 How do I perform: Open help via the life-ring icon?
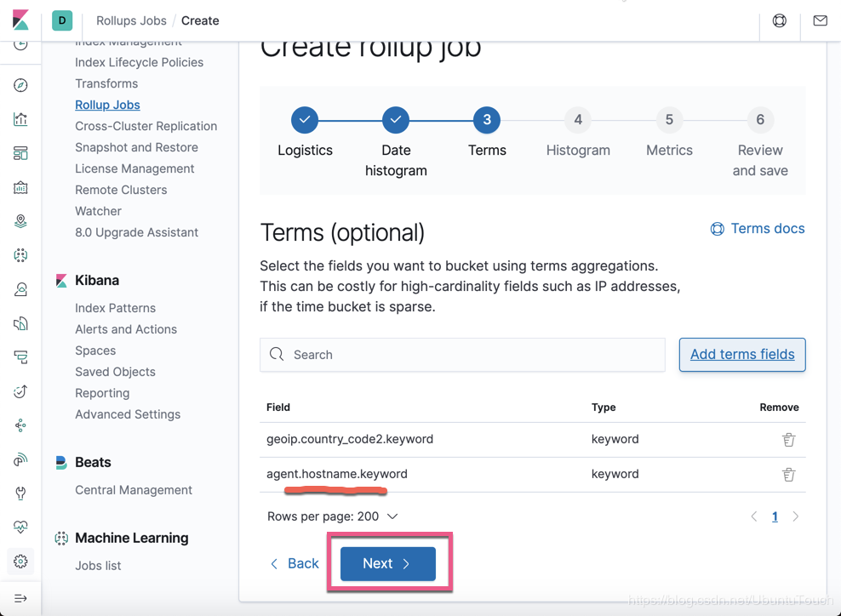tap(780, 20)
